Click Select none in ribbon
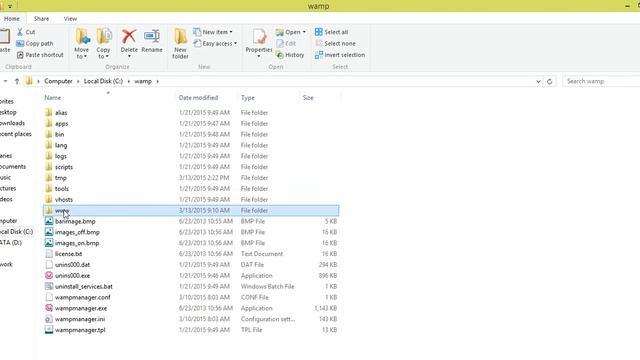Viewport: 640px width, 360px height. [336, 43]
